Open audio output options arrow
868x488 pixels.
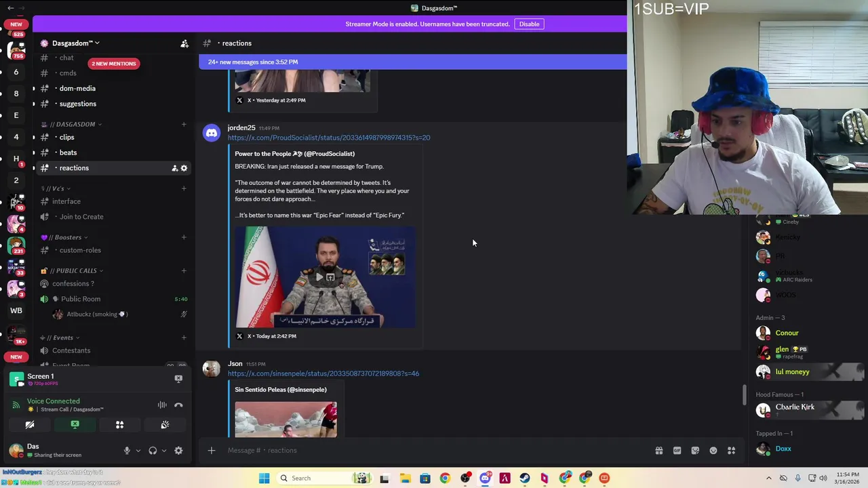click(x=163, y=451)
